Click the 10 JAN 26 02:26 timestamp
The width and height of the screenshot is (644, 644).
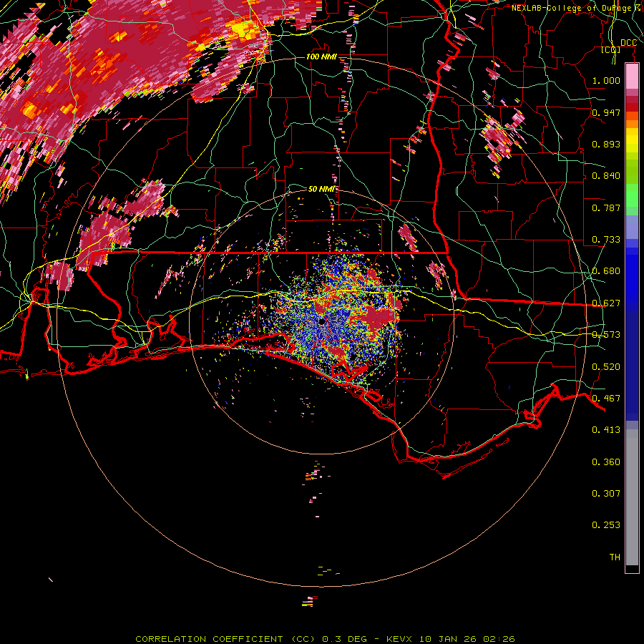click(x=467, y=639)
